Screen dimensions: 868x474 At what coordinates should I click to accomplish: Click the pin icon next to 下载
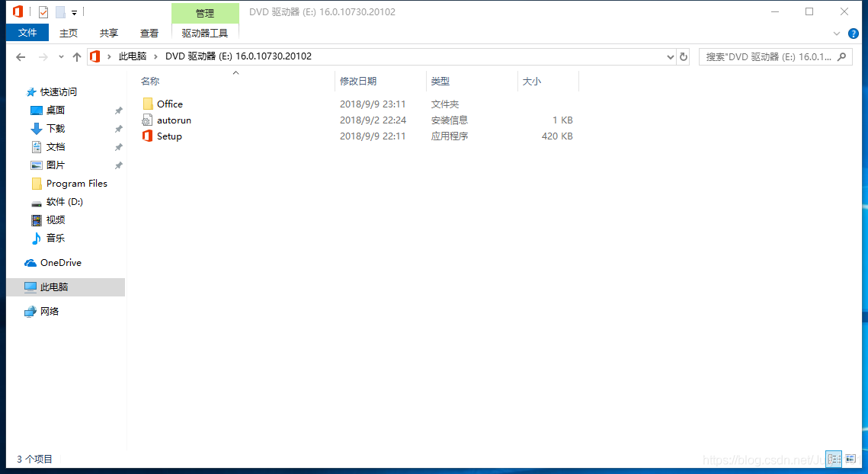[x=118, y=129]
